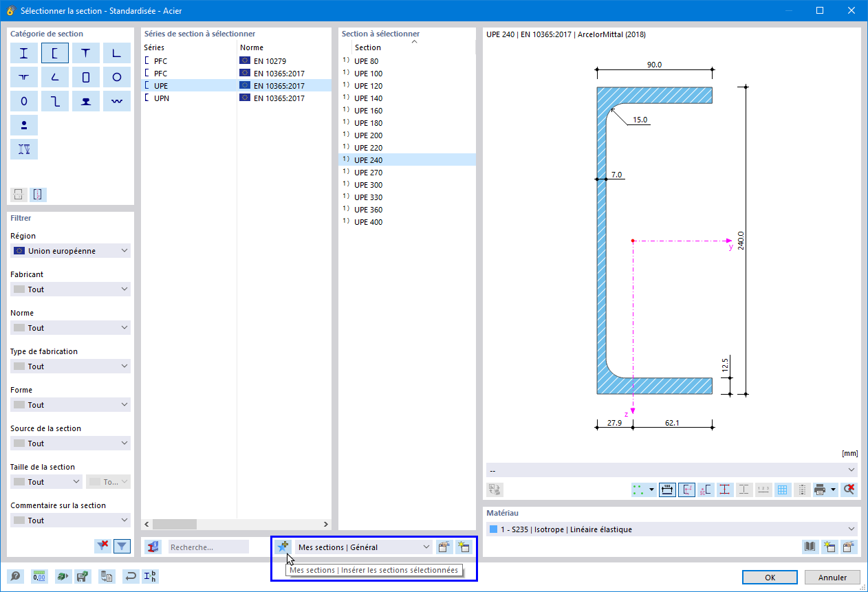Screen dimensions: 868x592
Task: Toggle the greyed I-section outline button
Action: [x=744, y=490]
